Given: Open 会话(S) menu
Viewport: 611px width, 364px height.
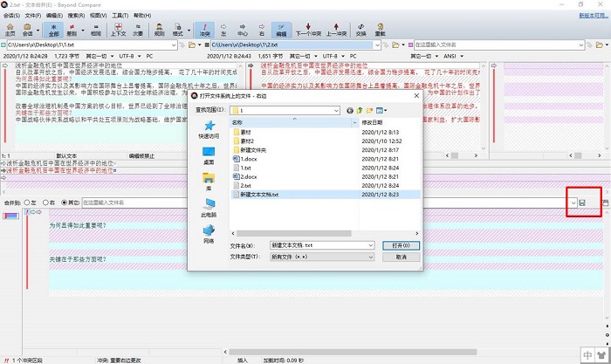Looking at the screenshot, I should [11, 16].
